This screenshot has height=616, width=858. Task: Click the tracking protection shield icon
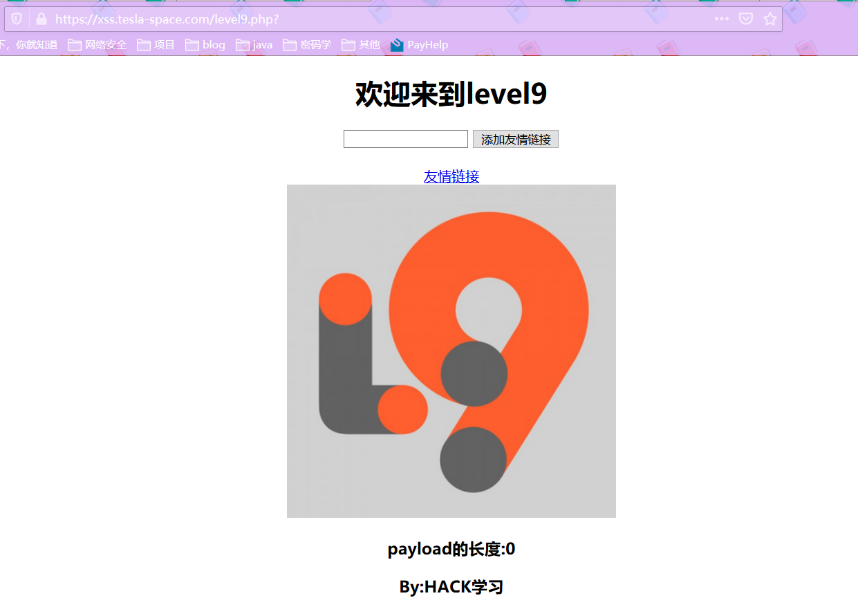[x=17, y=19]
